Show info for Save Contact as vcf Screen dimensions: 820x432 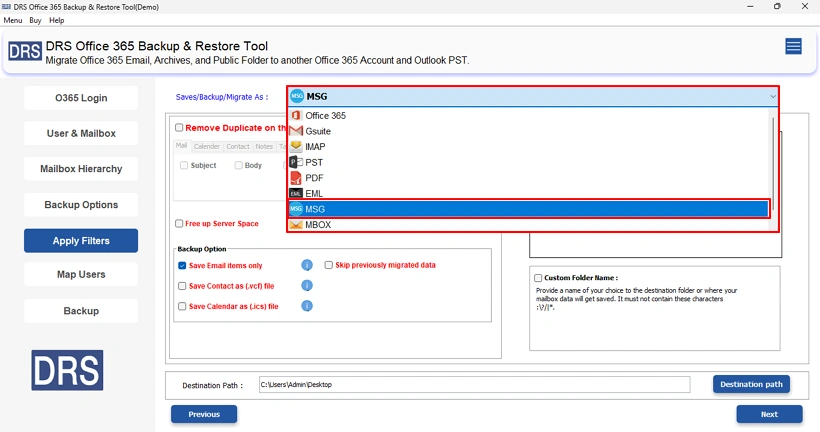307,286
